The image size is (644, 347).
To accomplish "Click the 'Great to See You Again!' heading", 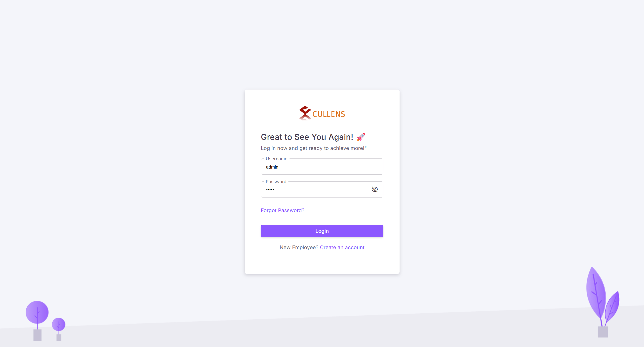I will [x=307, y=137].
